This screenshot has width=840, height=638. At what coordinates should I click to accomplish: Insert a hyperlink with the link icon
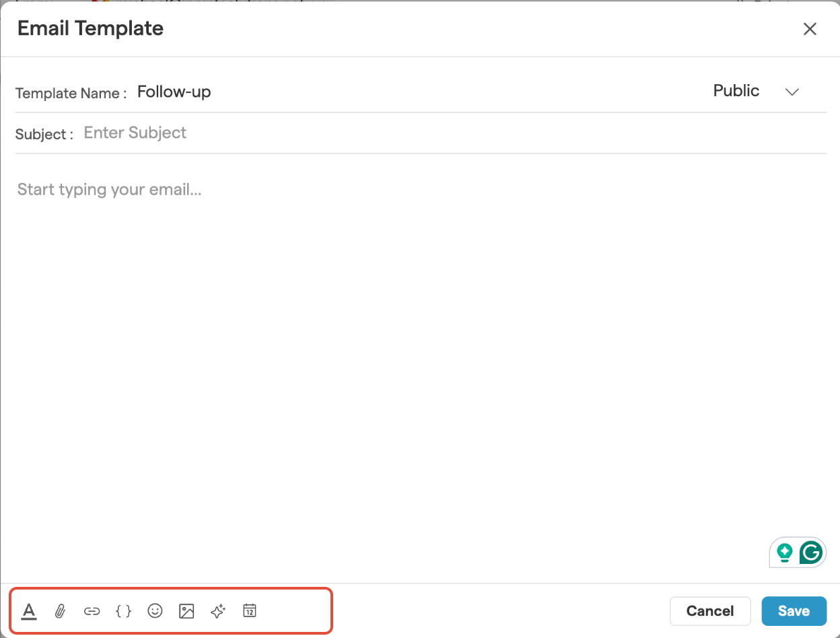coord(92,611)
